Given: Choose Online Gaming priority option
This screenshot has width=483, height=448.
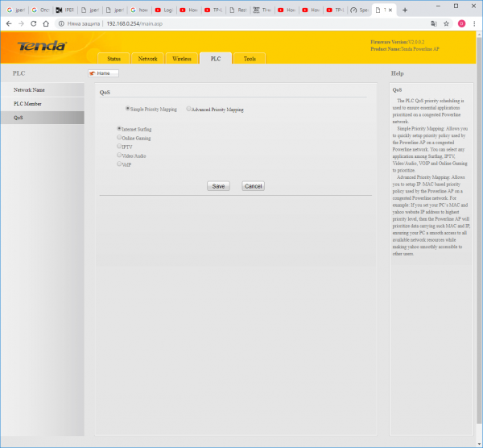Looking at the screenshot, I should (119, 138).
